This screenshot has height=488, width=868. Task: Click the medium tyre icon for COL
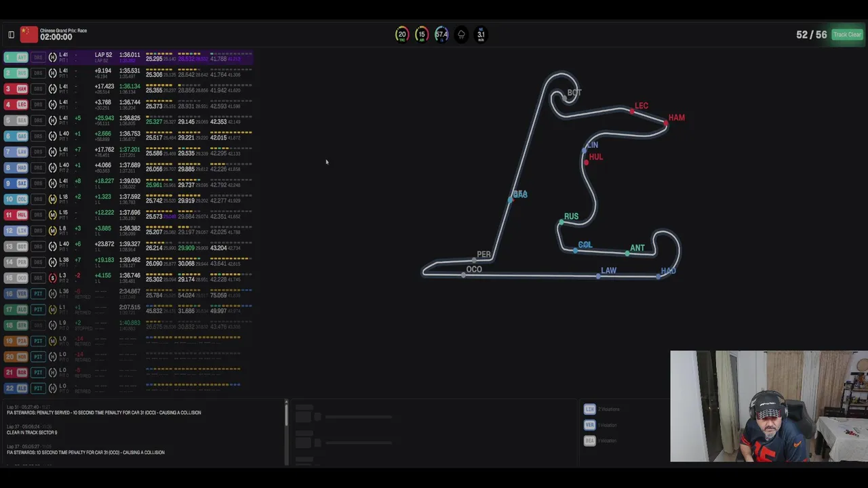pyautogui.click(x=53, y=199)
